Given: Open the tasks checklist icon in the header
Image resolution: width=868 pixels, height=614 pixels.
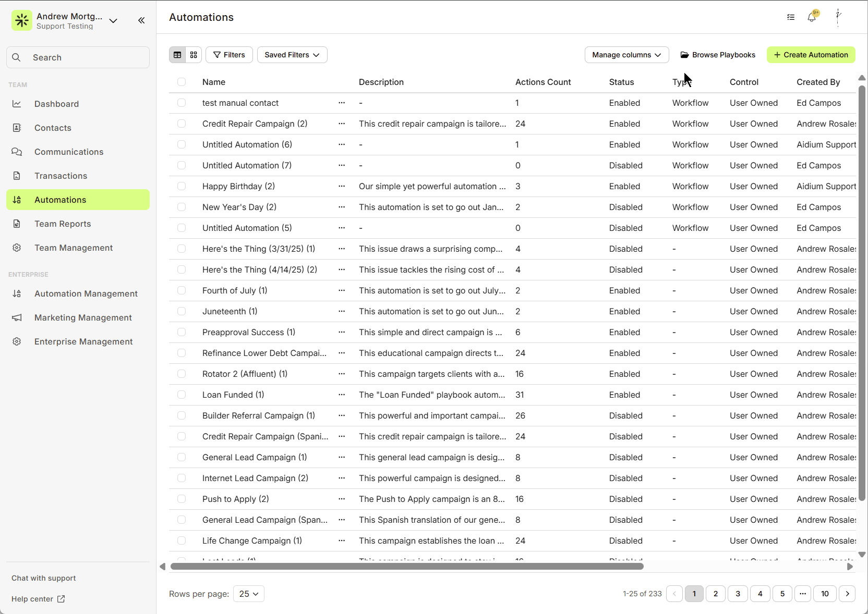Looking at the screenshot, I should pos(790,17).
